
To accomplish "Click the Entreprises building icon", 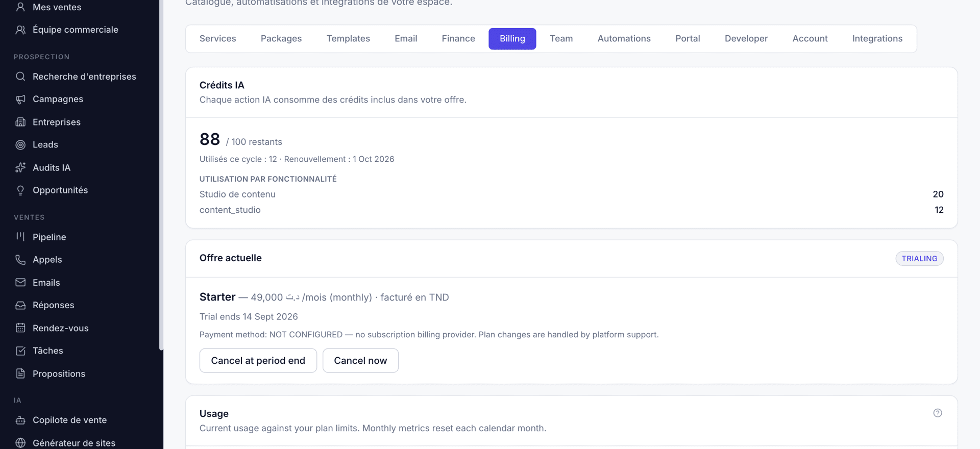I will [x=20, y=122].
